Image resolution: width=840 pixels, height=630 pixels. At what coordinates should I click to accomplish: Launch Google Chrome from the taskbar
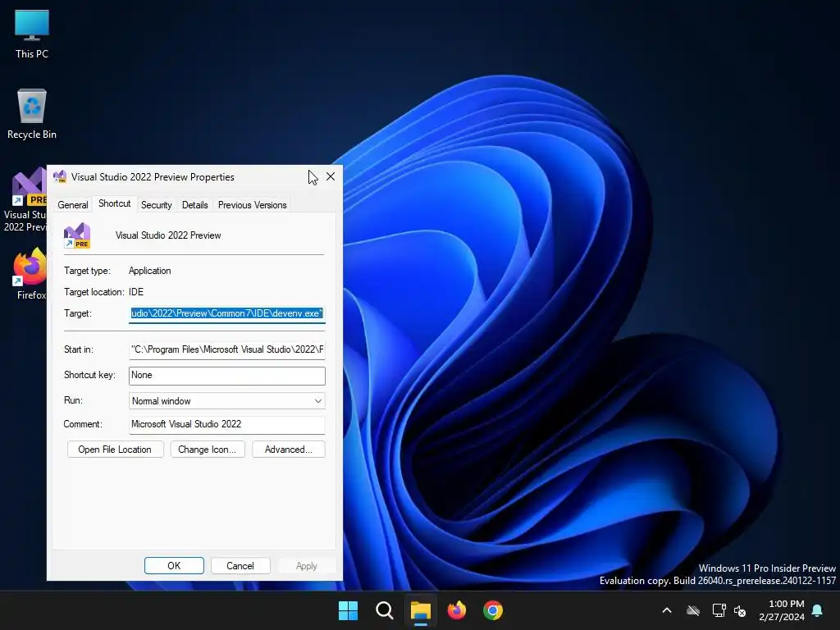tap(493, 610)
